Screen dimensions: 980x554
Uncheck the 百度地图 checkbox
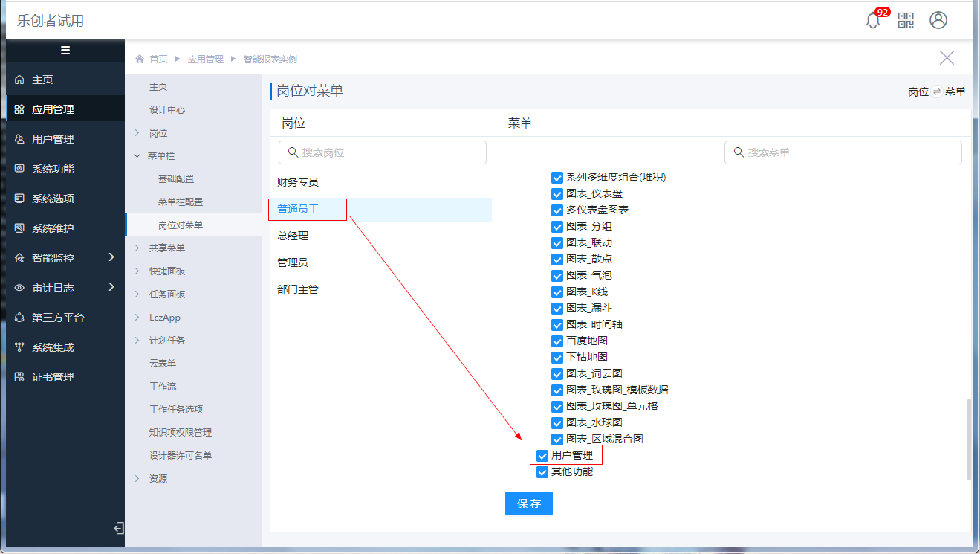coord(557,341)
